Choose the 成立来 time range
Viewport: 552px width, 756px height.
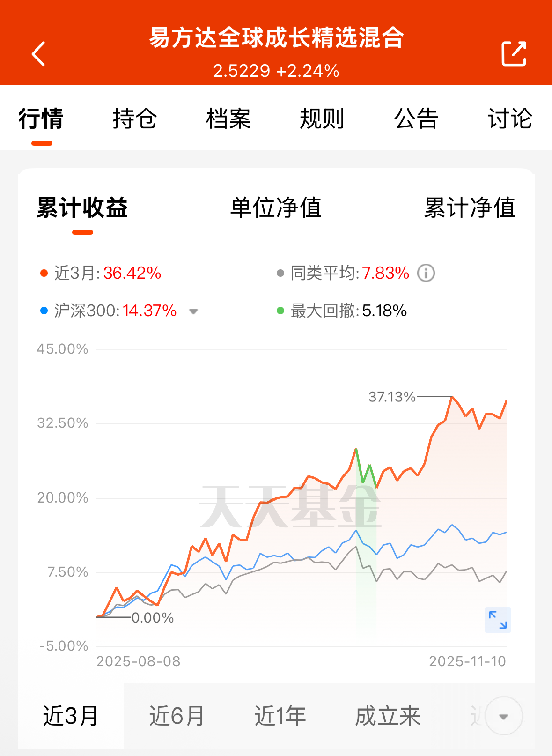click(x=388, y=716)
